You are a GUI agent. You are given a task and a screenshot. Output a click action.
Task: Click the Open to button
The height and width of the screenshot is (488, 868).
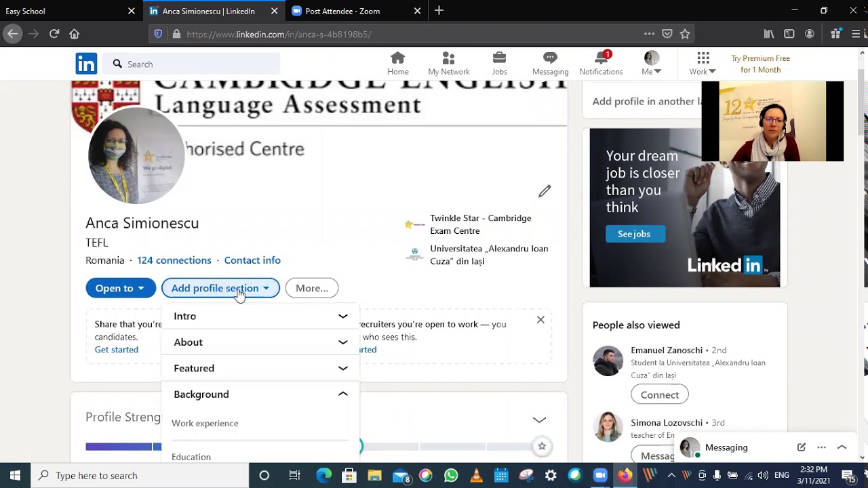coord(120,288)
